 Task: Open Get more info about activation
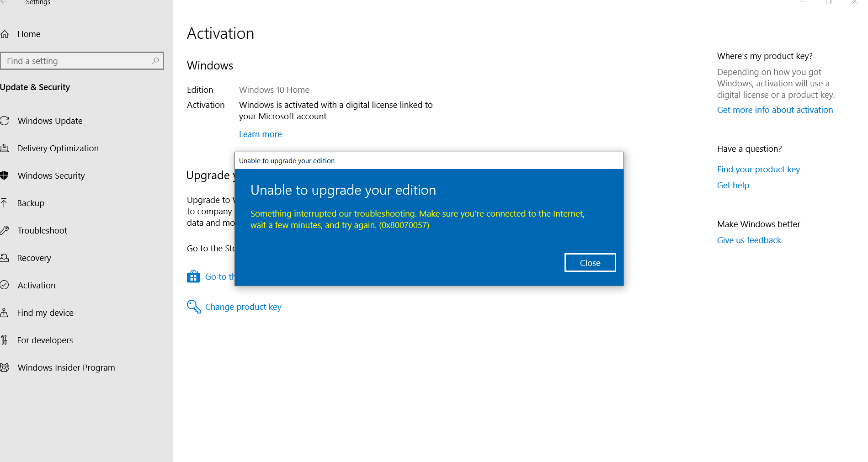[775, 110]
